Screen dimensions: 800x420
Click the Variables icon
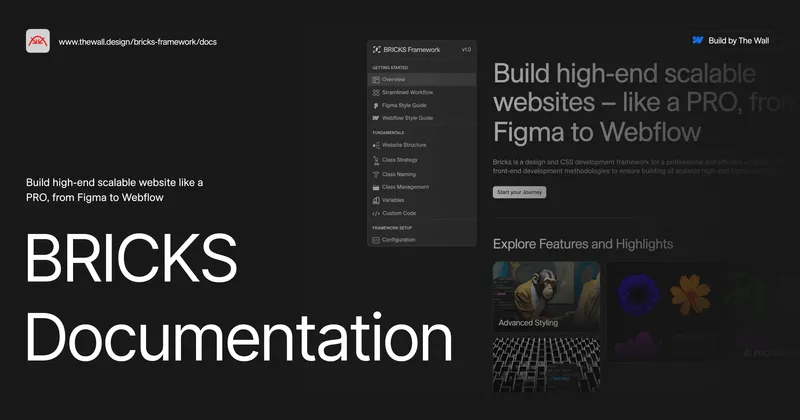pos(376,201)
